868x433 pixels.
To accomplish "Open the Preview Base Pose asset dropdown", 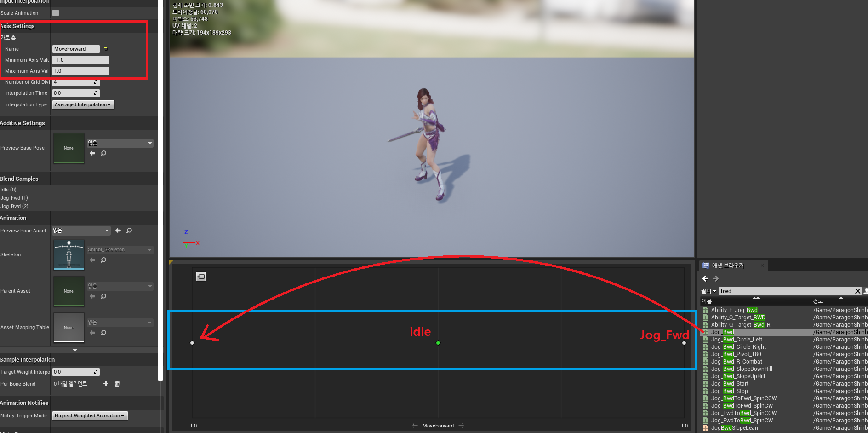I will [120, 143].
